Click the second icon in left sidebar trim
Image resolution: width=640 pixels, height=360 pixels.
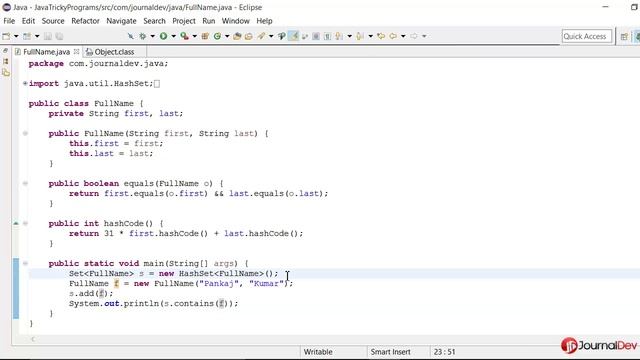point(5,61)
